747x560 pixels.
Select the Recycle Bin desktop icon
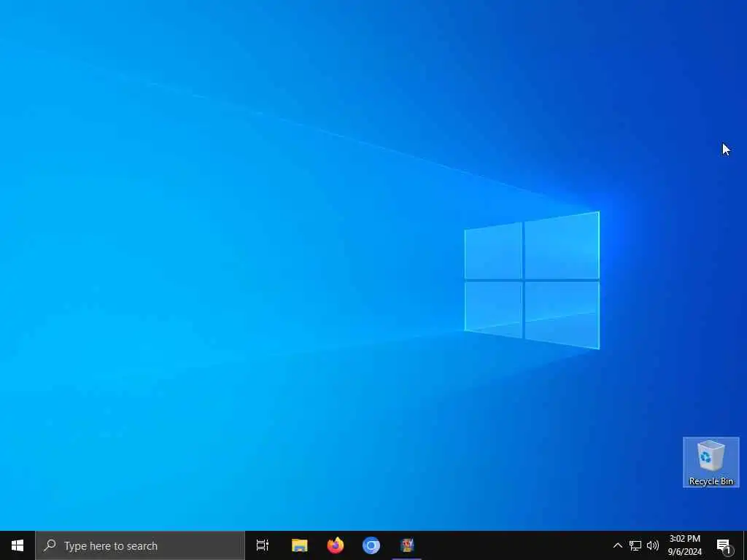coord(711,462)
